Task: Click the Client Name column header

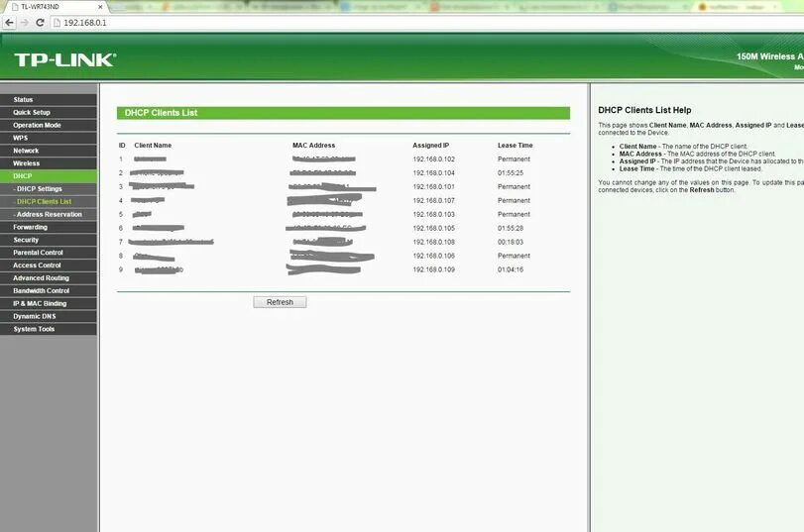Action: coord(153,146)
